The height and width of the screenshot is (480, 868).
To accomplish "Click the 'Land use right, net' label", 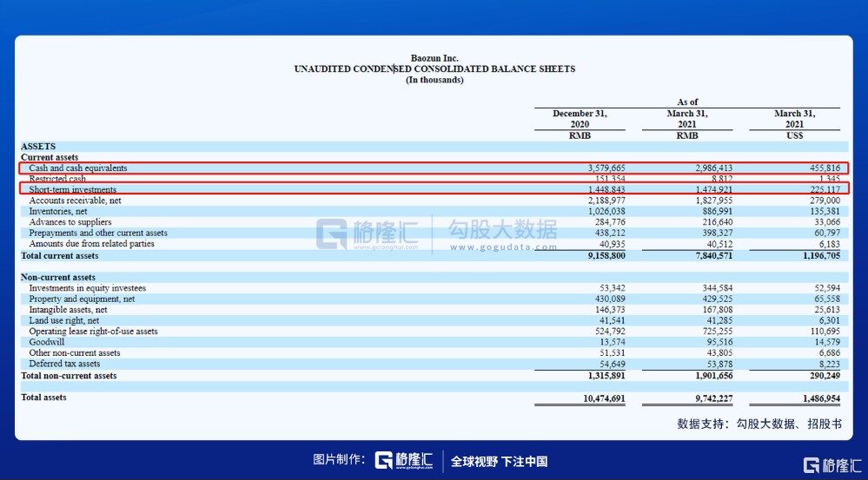I will (x=64, y=321).
